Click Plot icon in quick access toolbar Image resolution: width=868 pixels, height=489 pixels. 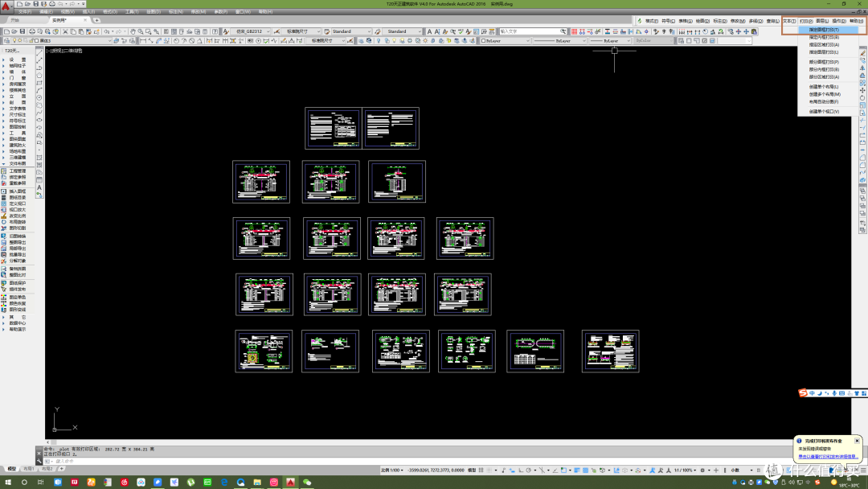[52, 4]
